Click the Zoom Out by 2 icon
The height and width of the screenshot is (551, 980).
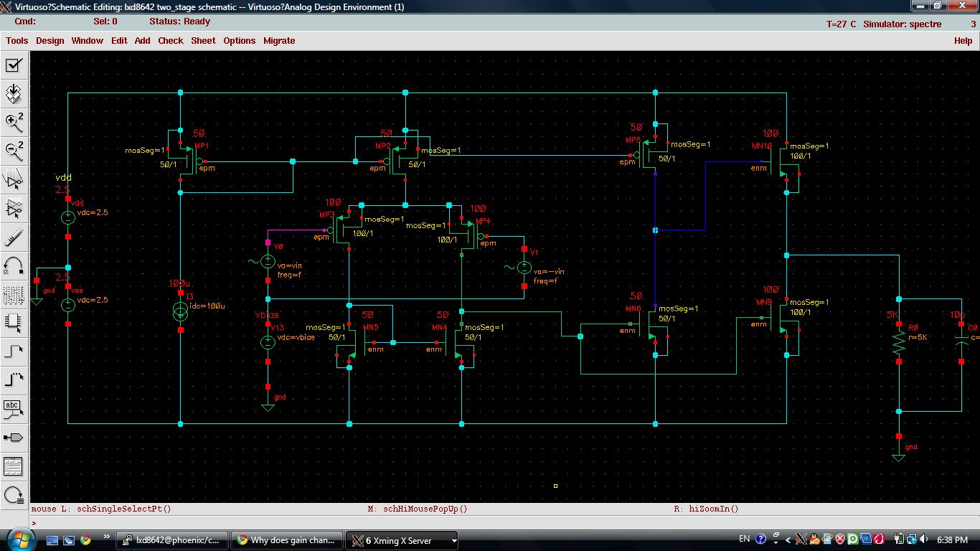(x=14, y=151)
